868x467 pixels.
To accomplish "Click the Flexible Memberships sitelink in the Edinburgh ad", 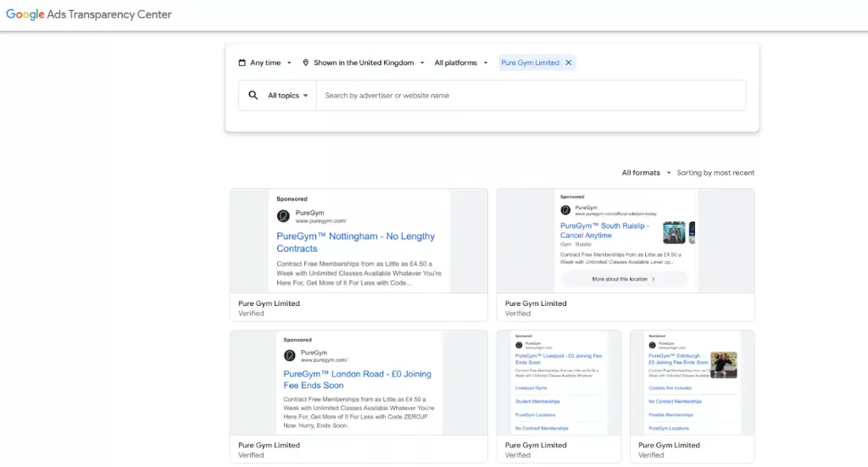I will coord(671,414).
